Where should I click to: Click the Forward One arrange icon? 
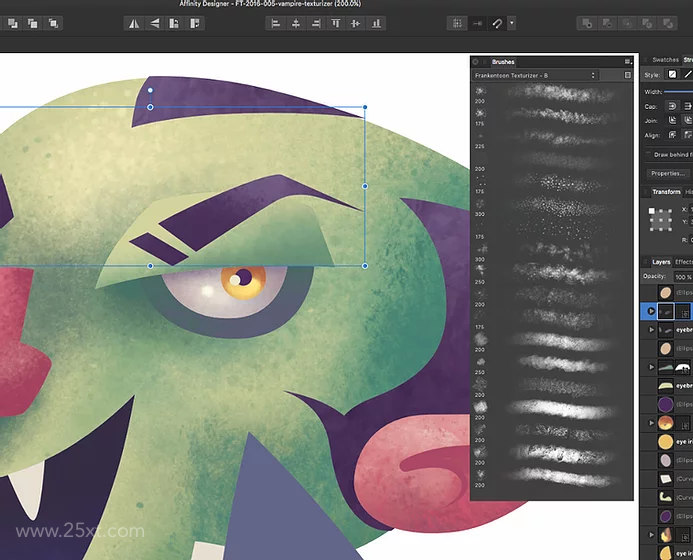coord(33,23)
